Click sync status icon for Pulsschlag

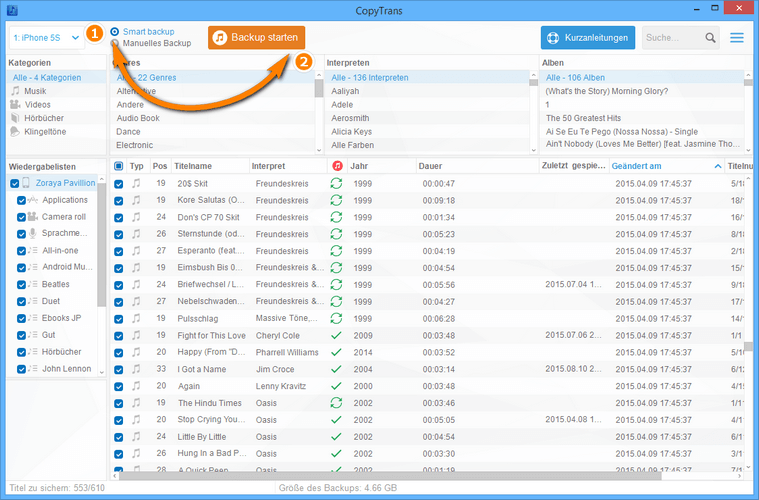pos(336,318)
